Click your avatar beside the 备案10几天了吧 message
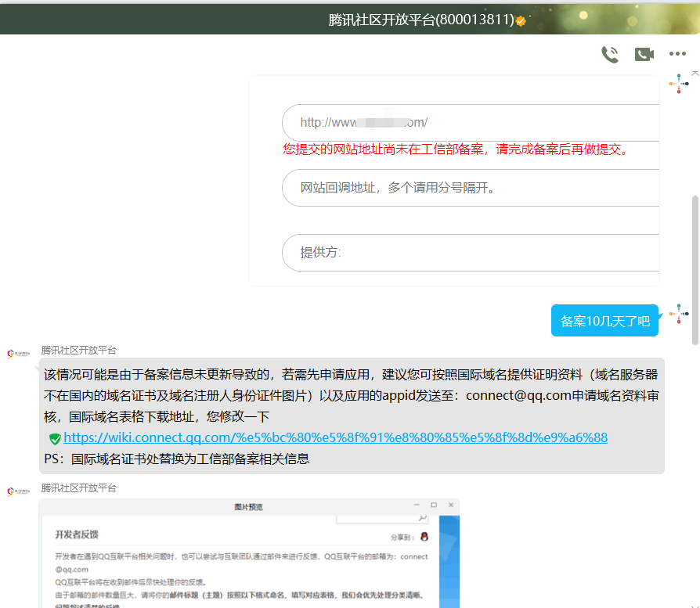This screenshot has width=700, height=608. (679, 314)
